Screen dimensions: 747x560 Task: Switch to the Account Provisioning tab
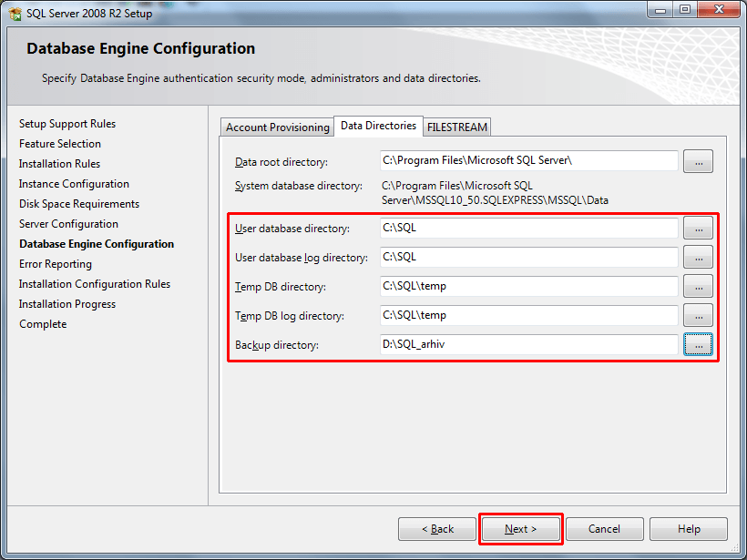(x=277, y=127)
